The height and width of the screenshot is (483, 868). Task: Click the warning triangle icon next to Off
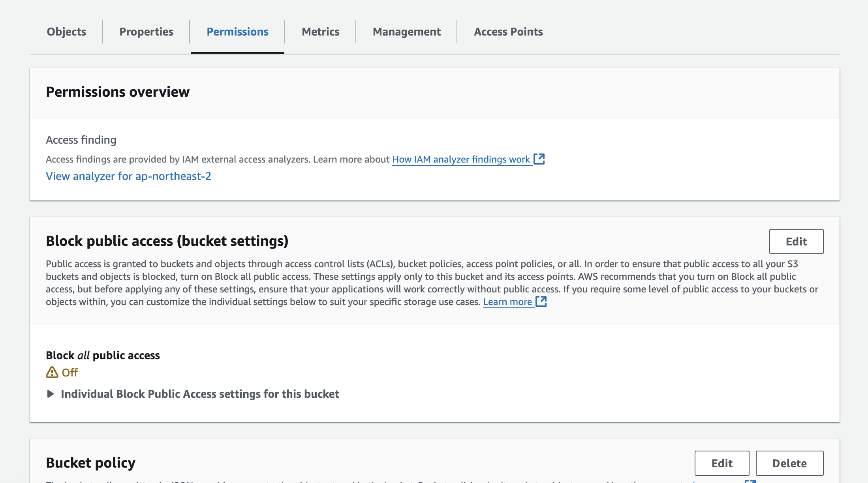pos(52,372)
